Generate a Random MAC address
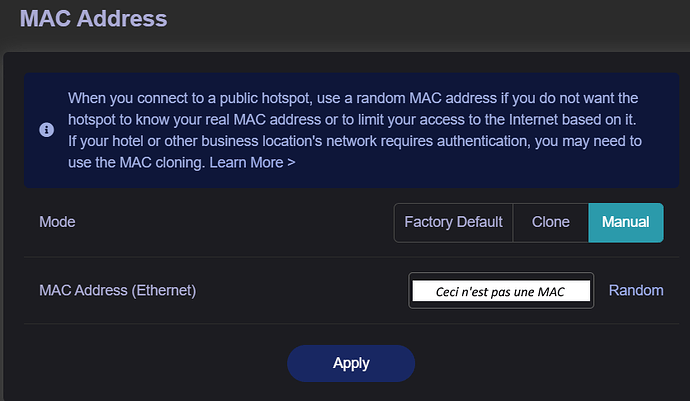Viewport: 690px width, 401px height. (x=636, y=290)
